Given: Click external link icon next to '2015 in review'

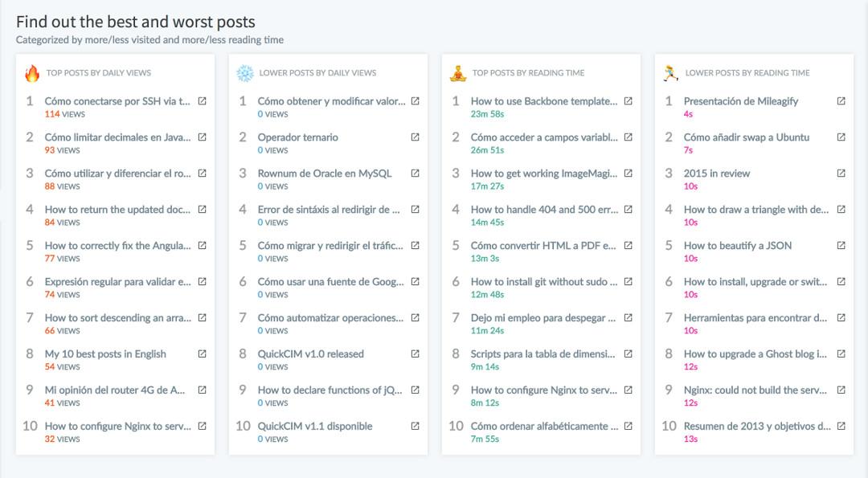Looking at the screenshot, I should coord(841,174).
